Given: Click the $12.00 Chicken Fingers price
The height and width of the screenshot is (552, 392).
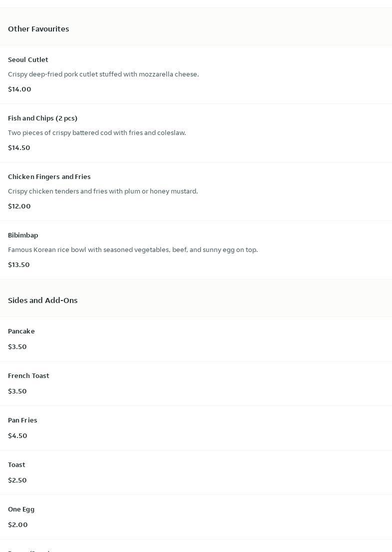Looking at the screenshot, I should tap(19, 206).
